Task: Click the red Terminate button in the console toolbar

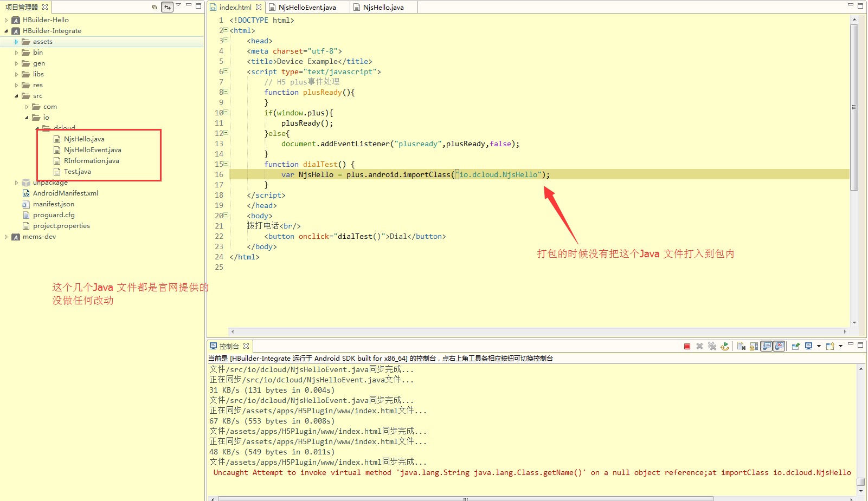Action: [687, 347]
